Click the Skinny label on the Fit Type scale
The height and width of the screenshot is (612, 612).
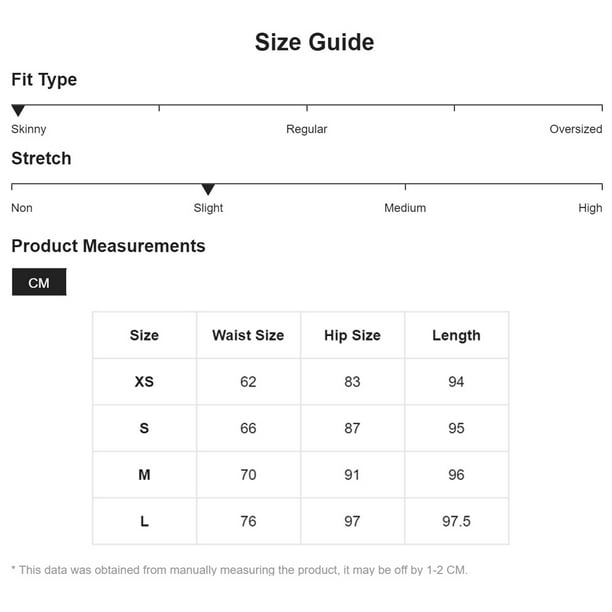tap(28, 129)
